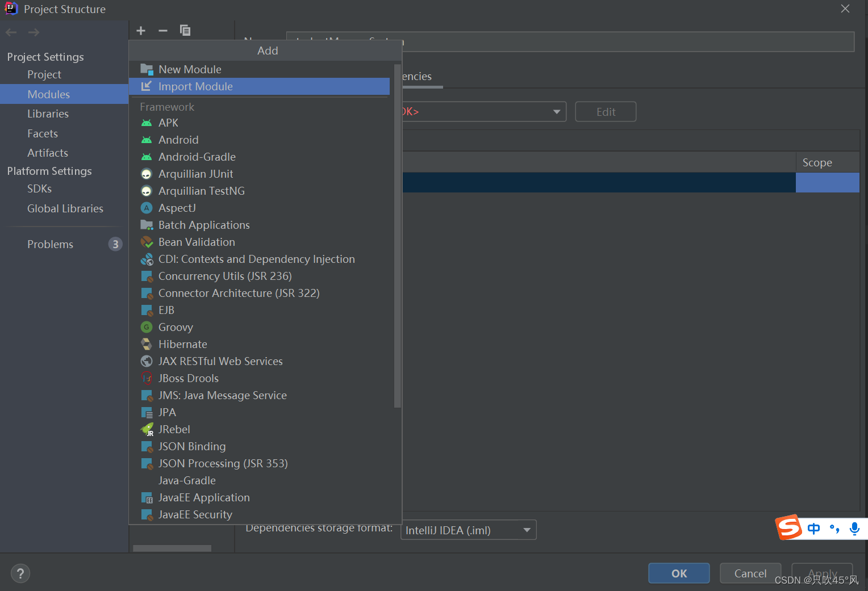This screenshot has width=868, height=591.
Task: Click the Add menu vertical scrollbar
Action: [x=397, y=236]
